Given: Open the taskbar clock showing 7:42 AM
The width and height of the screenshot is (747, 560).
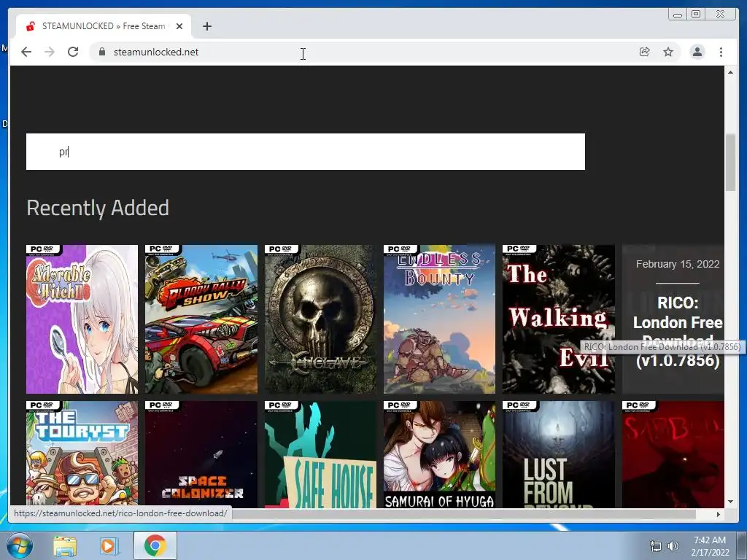Looking at the screenshot, I should [x=710, y=546].
